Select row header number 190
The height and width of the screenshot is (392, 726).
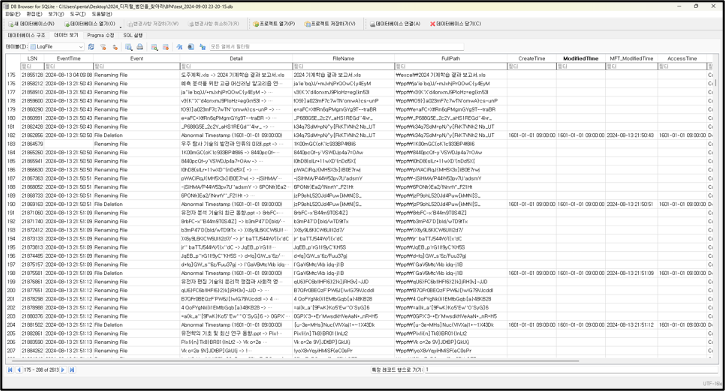pyautogui.click(x=13, y=204)
